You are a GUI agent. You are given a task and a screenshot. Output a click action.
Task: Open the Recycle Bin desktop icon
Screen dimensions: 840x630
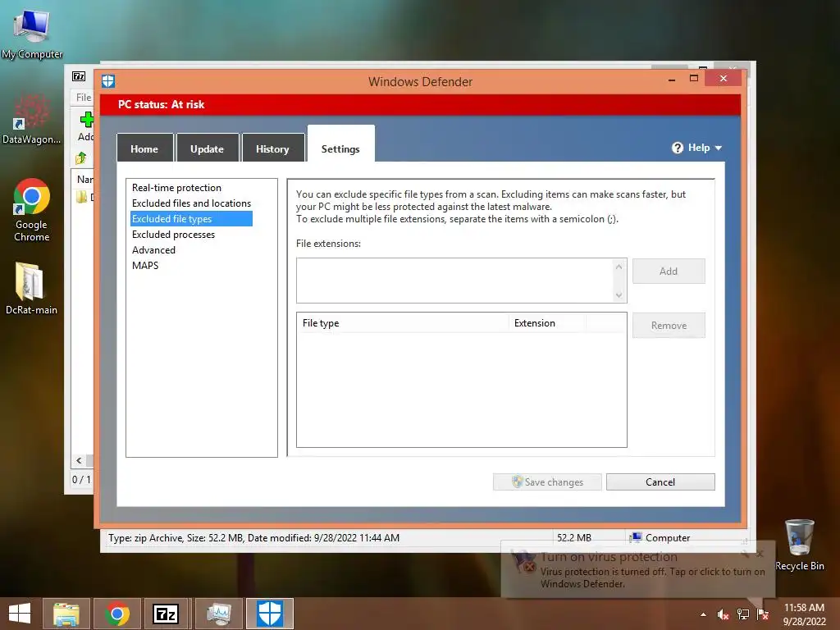coord(799,545)
